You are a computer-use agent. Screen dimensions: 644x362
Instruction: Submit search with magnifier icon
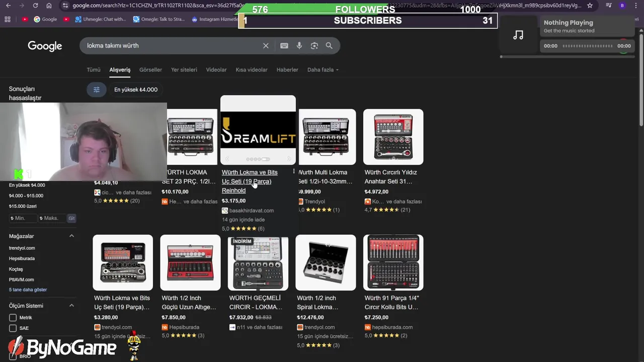tap(329, 46)
